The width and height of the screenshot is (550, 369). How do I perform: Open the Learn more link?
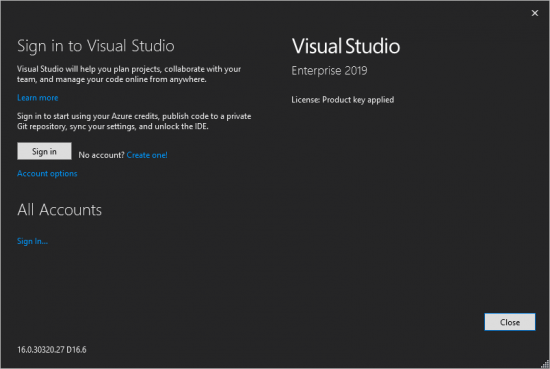38,98
